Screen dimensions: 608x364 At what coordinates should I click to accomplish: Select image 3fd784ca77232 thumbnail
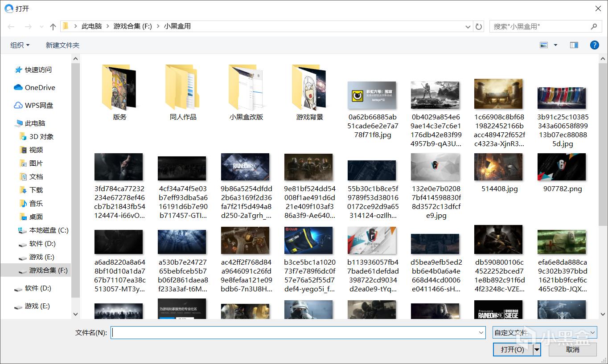(119, 167)
